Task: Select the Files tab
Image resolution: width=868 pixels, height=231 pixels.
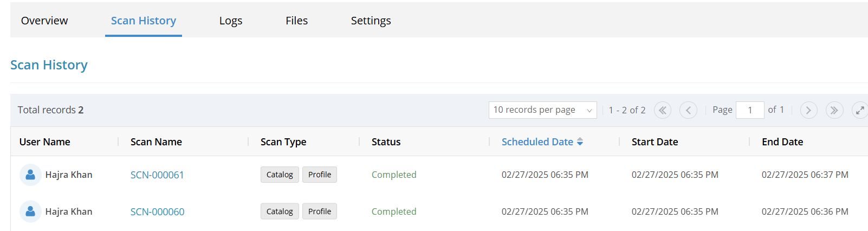Action: click(x=297, y=21)
